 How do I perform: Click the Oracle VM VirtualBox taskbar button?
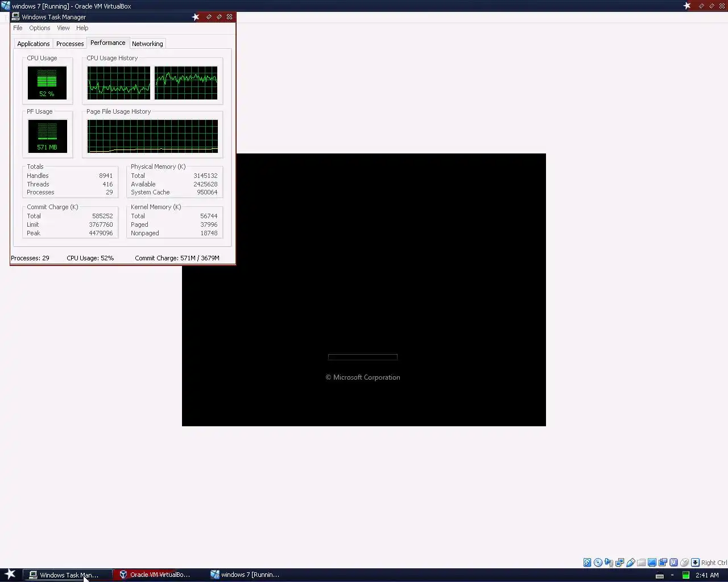pyautogui.click(x=159, y=575)
